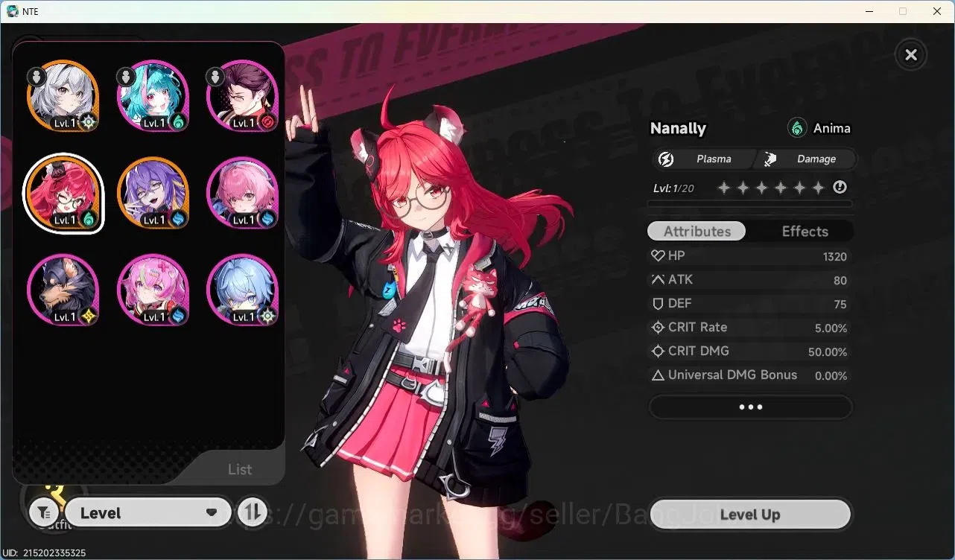
Task: Click the info icon after the stars
Action: click(x=840, y=188)
